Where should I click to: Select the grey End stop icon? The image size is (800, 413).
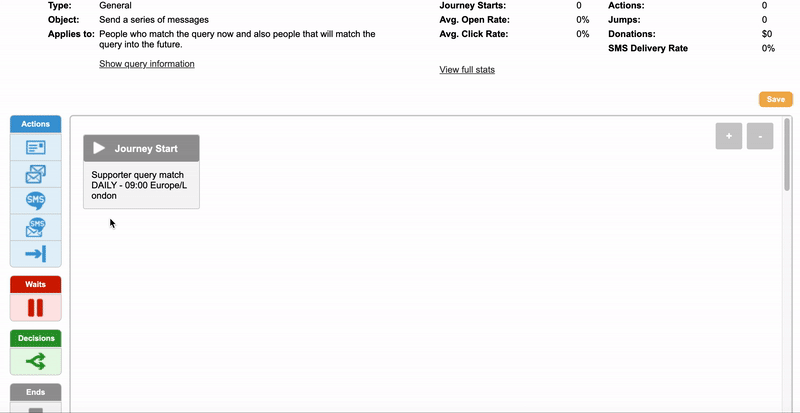(x=35, y=408)
